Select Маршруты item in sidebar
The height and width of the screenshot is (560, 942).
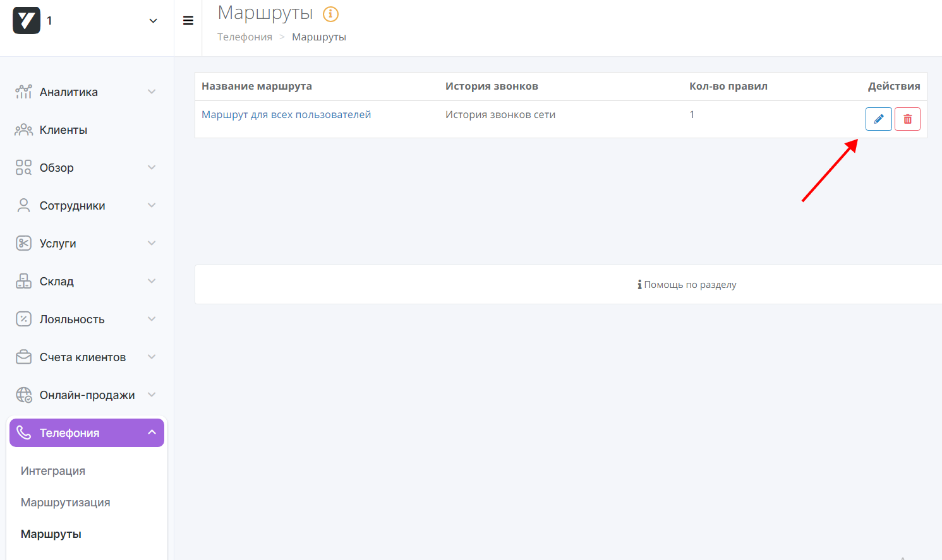click(x=51, y=534)
